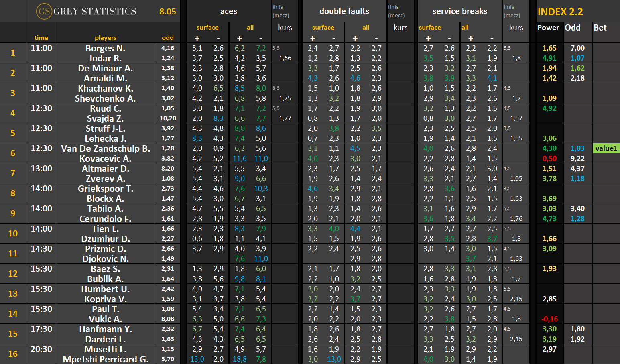
Task: Click surface subheader under aces
Action: [x=207, y=28]
